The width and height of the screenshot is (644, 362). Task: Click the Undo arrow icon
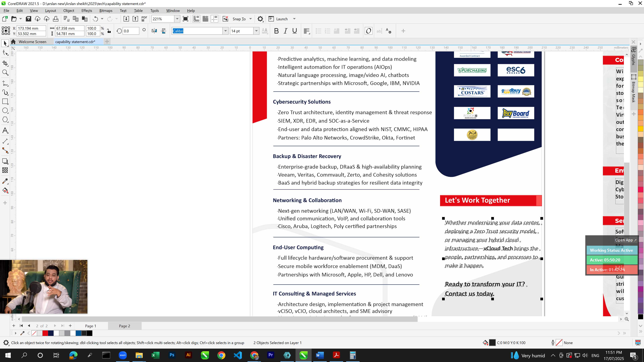95,19
